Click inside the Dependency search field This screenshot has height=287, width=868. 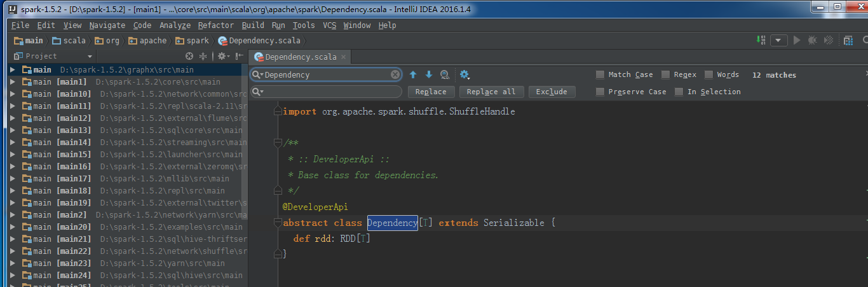coord(327,74)
